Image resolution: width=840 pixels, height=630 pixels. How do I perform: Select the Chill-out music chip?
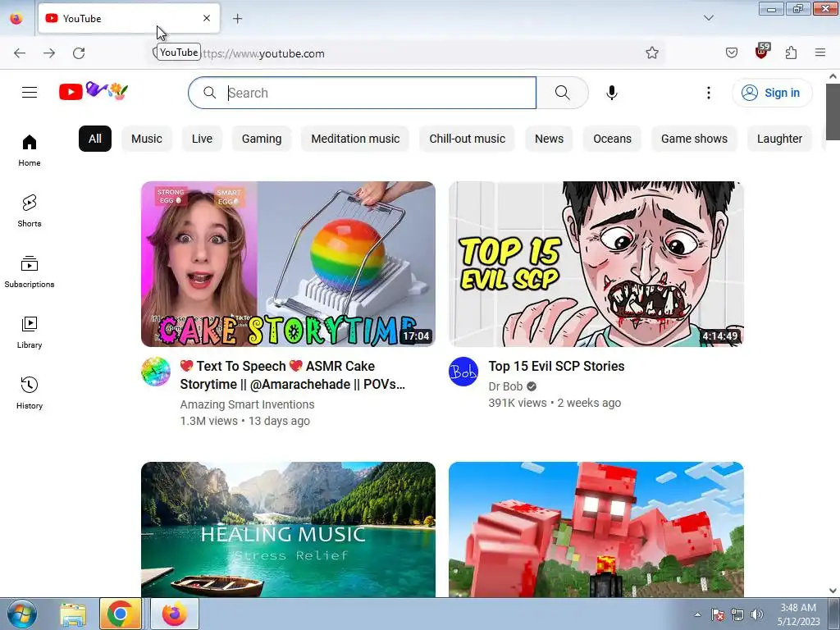467,139
